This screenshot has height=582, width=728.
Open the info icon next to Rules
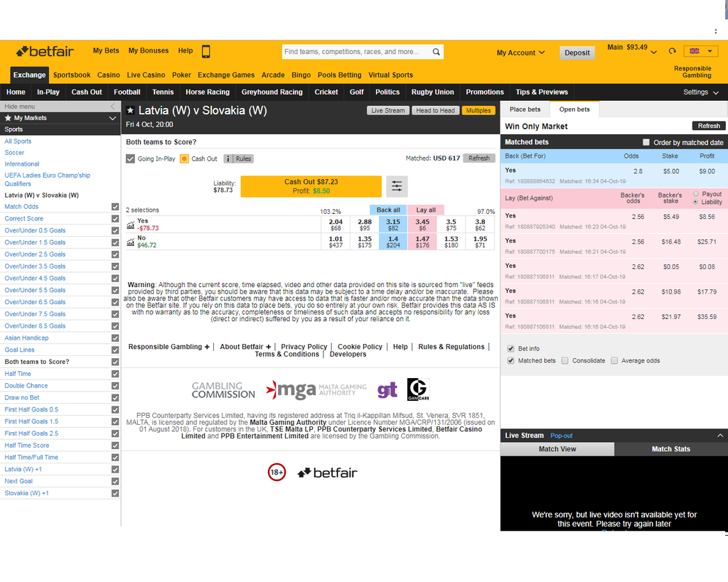[x=228, y=158]
